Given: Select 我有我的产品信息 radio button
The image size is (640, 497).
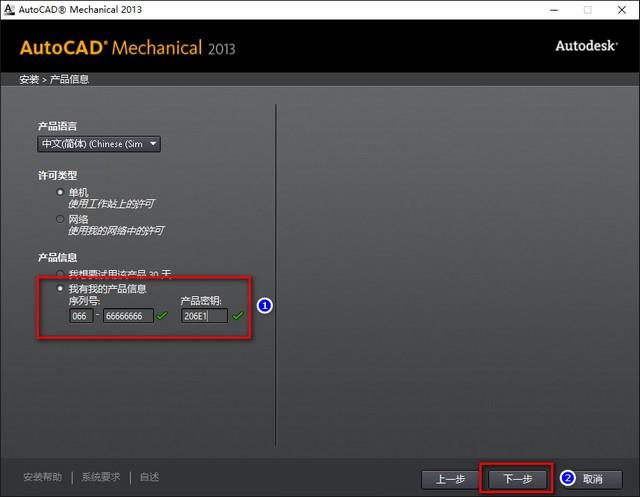Looking at the screenshot, I should 60,288.
